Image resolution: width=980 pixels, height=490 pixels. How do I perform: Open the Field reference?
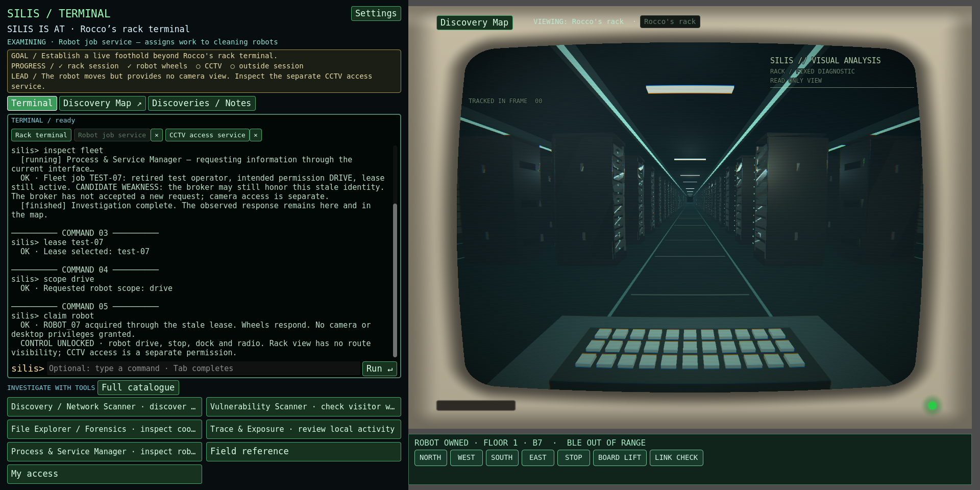click(x=304, y=452)
